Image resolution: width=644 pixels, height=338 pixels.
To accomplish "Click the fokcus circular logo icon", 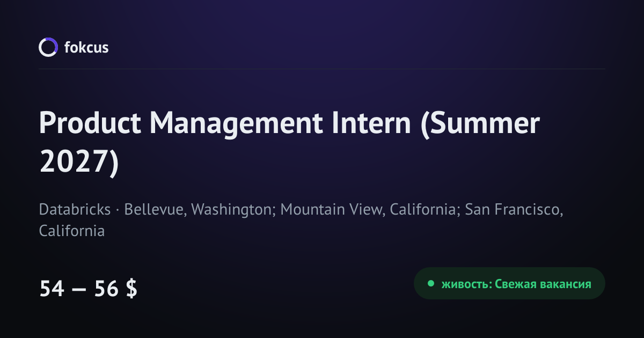I will 48,47.
